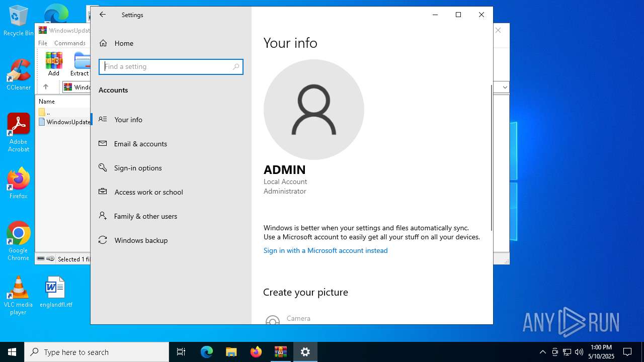
Task: Click the ADMIN account name text
Action: click(285, 170)
